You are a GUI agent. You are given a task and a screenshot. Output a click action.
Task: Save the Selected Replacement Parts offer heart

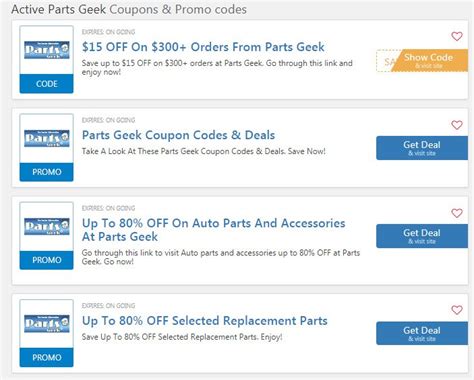pyautogui.click(x=457, y=310)
